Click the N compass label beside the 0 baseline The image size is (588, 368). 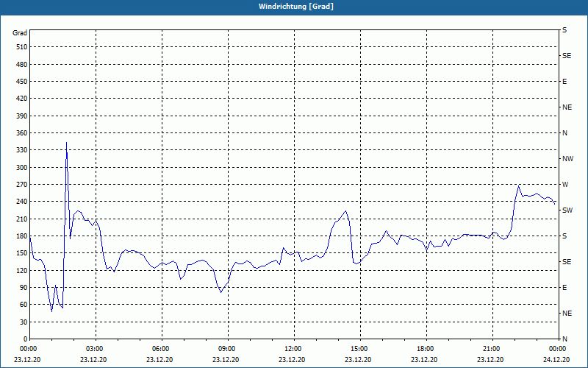point(564,339)
